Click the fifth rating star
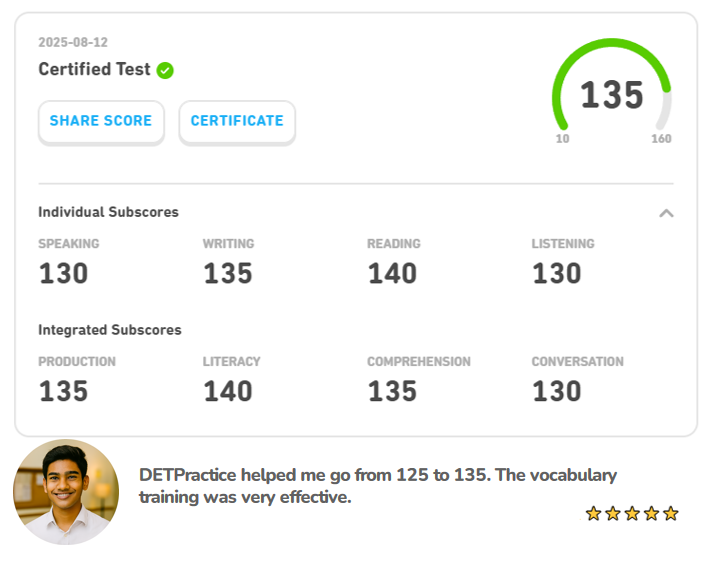This screenshot has width=711, height=568. coord(671,514)
